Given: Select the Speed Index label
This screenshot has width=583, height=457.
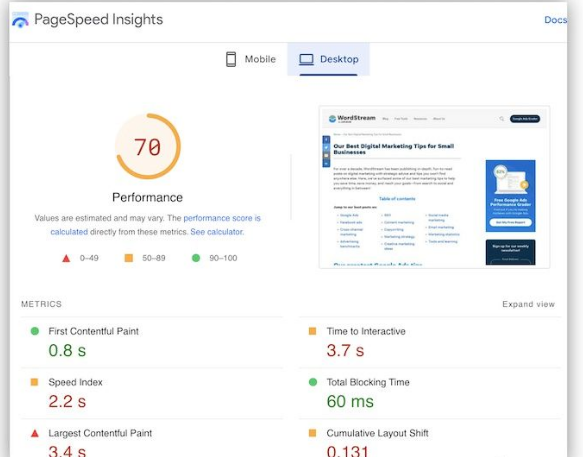Looking at the screenshot, I should 75,382.
